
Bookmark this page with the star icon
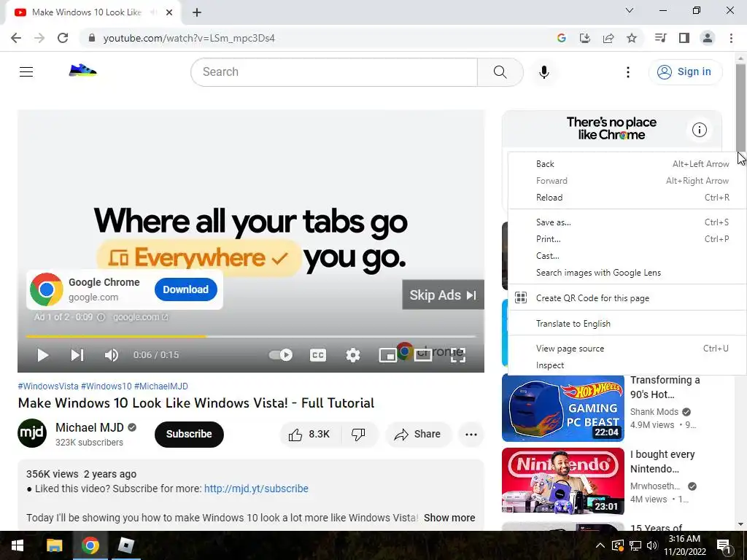click(632, 38)
